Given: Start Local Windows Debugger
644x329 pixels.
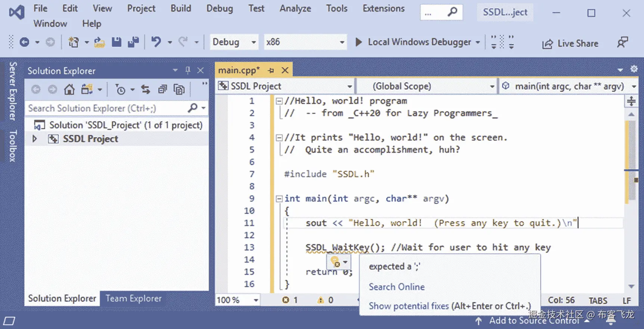Looking at the screenshot, I should [x=414, y=42].
